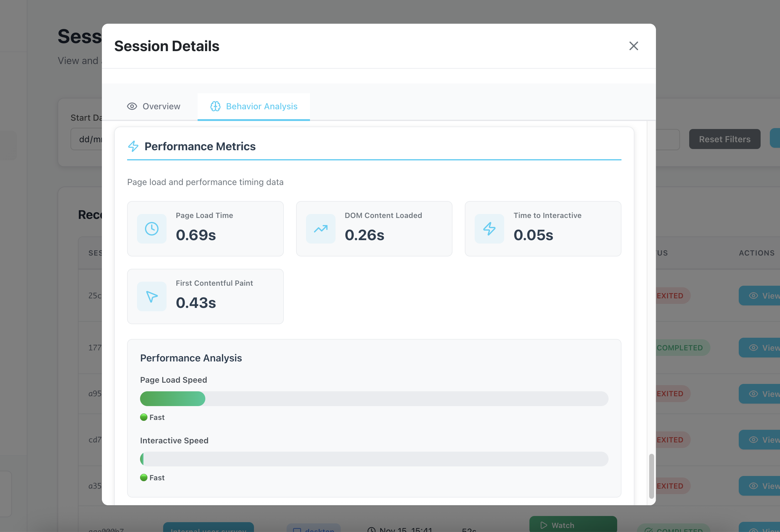
Task: Close the Session Details dialog
Action: (x=634, y=46)
